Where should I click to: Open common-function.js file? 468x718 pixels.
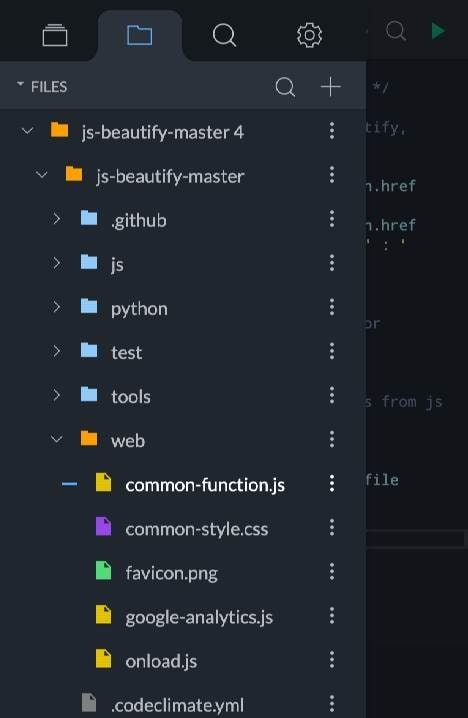click(205, 485)
